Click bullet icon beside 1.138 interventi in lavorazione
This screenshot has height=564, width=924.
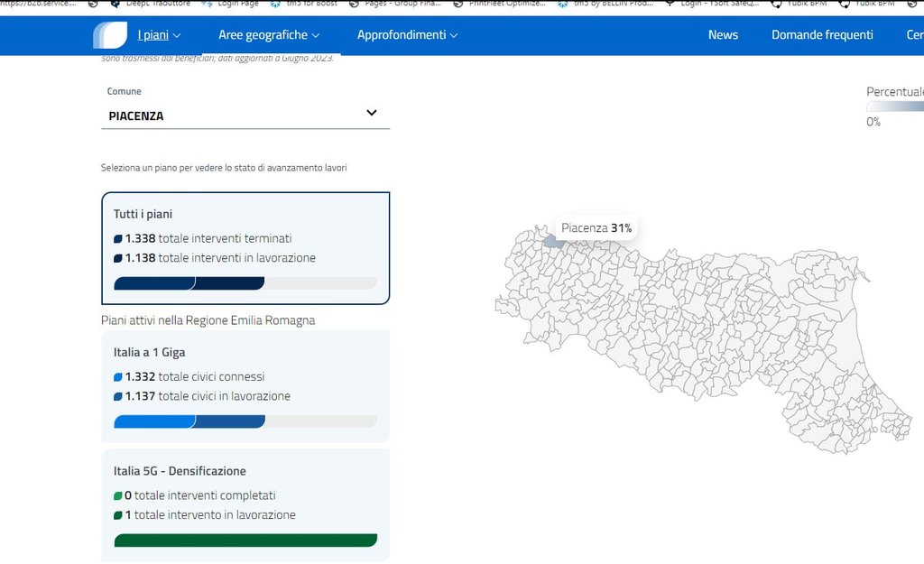point(118,258)
